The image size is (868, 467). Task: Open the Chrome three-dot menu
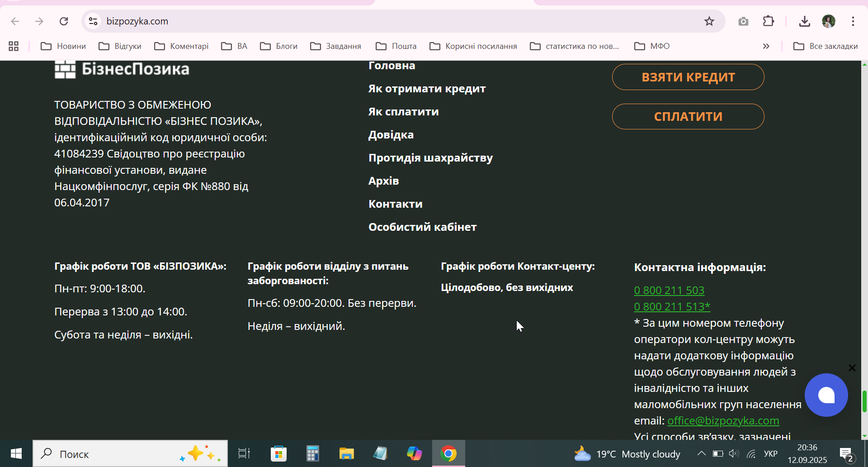(x=853, y=21)
